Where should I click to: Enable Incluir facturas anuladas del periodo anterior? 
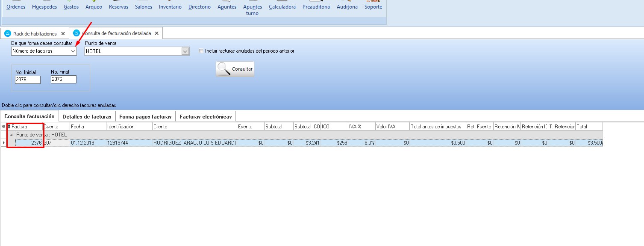point(201,51)
